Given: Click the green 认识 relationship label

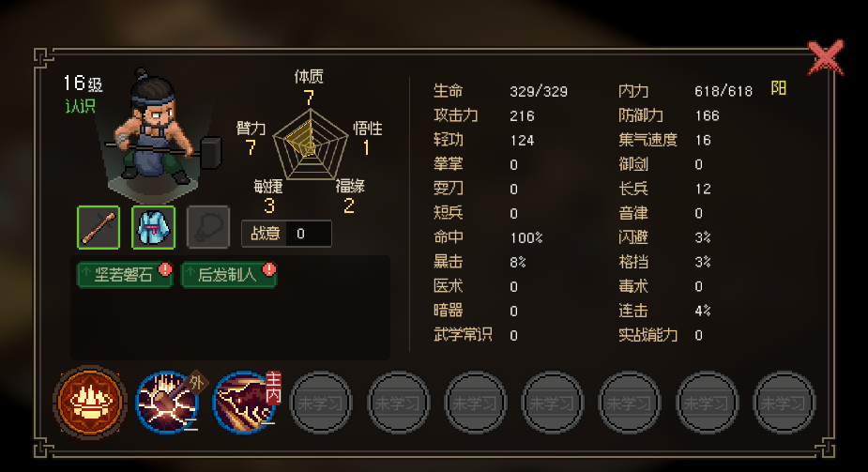Looking at the screenshot, I should (81, 106).
